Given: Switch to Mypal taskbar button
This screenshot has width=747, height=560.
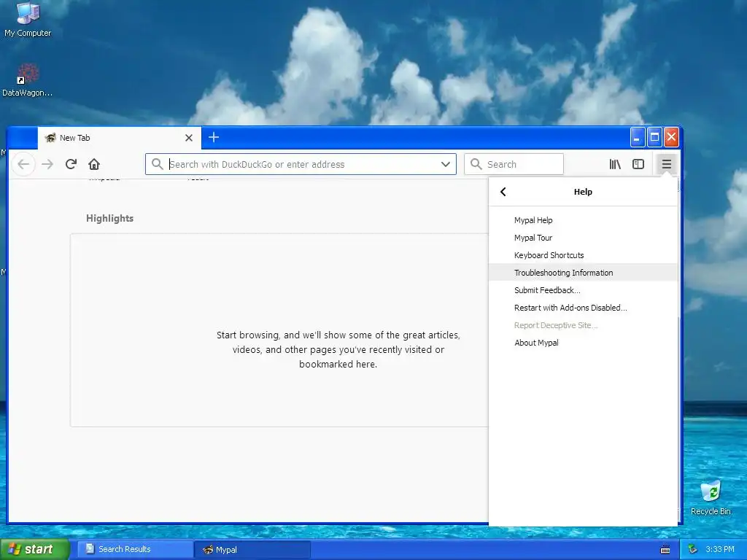Looking at the screenshot, I should coord(252,550).
